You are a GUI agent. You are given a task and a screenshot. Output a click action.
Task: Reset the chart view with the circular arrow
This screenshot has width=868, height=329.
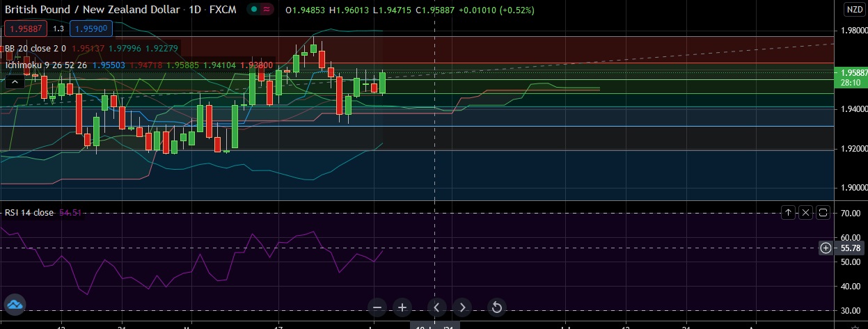(x=496, y=307)
